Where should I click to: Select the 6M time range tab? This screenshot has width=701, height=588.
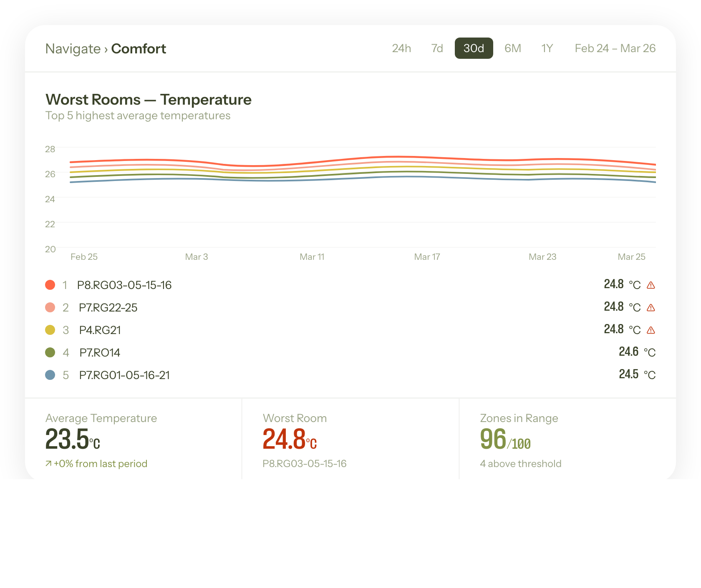coord(512,48)
